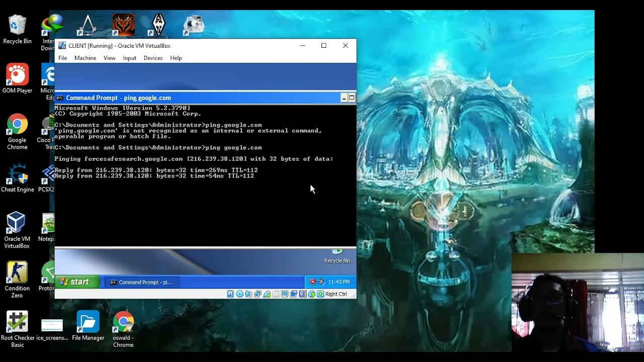Click 'Microsoft Windows [Version 5.2.3790]' line
The height and width of the screenshot is (362, 644).
click(x=122, y=108)
